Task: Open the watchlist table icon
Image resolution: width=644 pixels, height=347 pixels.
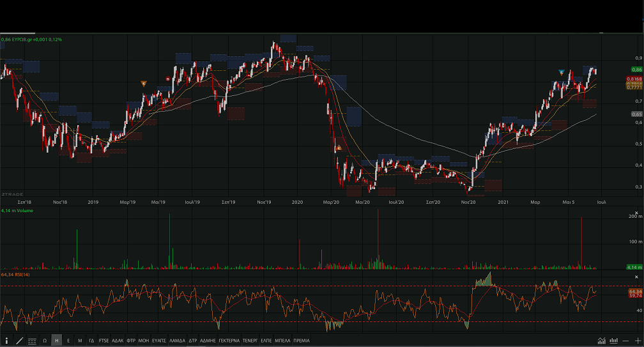Action: [x=32, y=341]
